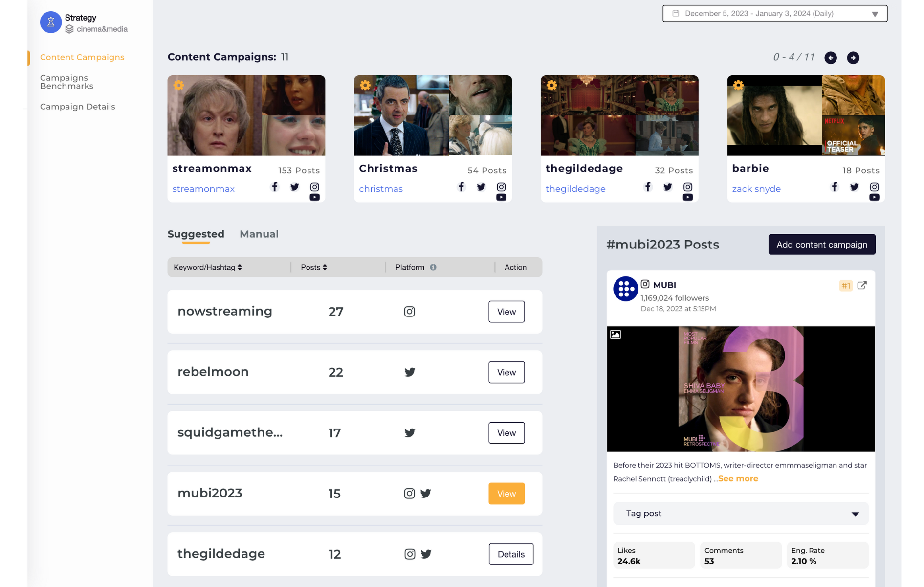Open Details for thegildedage row

pos(511,554)
